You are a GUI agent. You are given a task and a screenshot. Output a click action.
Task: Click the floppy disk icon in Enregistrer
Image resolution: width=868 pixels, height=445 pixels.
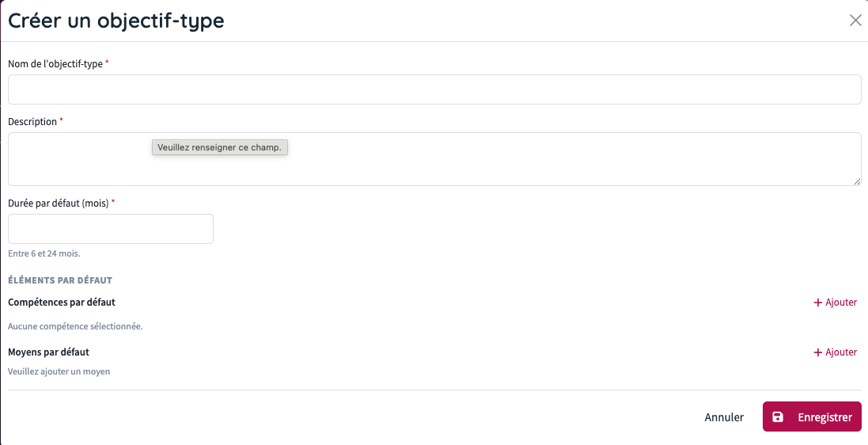click(778, 417)
